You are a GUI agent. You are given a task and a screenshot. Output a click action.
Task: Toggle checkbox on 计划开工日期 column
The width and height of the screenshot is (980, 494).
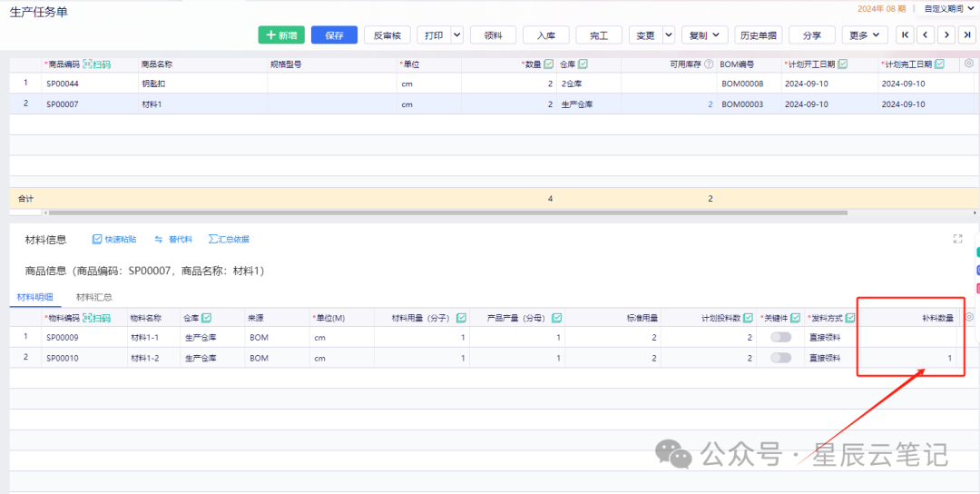click(842, 64)
